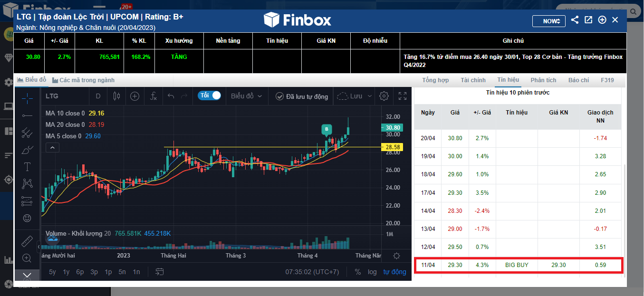Toggle percent scale mode
Image resolution: width=644 pixels, height=296 pixels.
pos(357,272)
